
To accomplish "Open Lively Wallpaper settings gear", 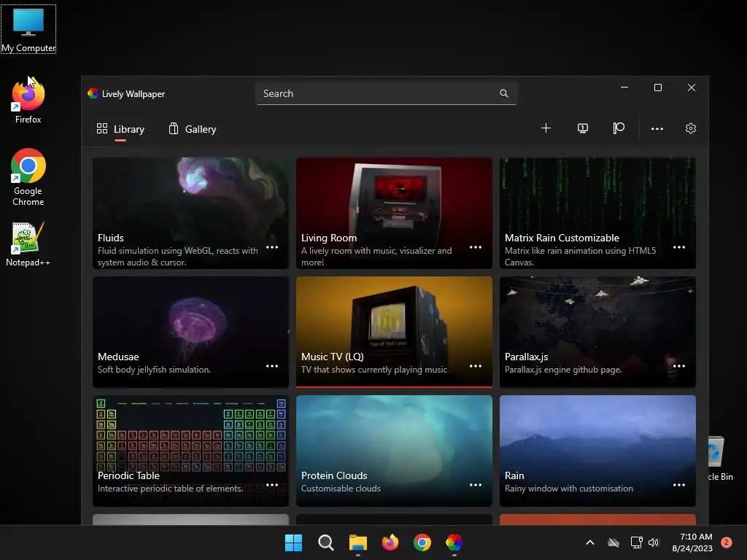I will [691, 128].
